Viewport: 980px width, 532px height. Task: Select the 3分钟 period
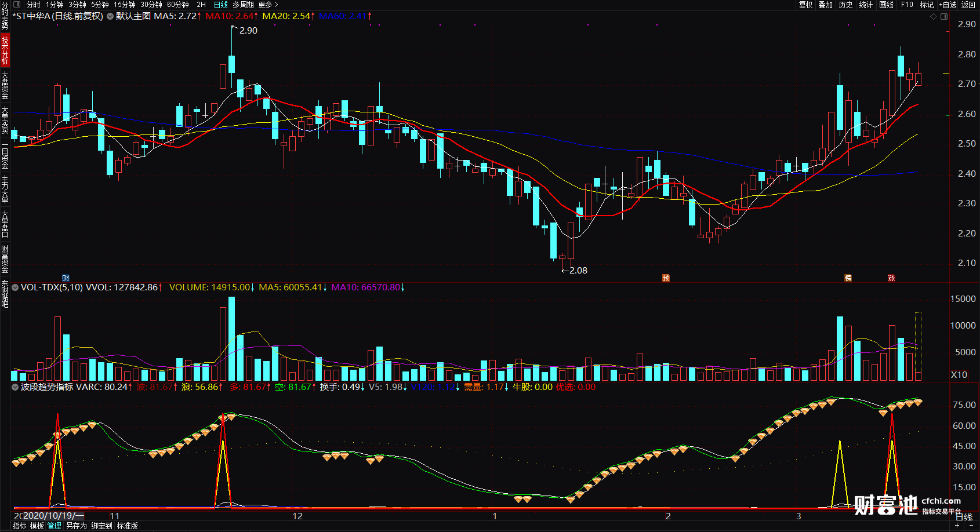pos(77,5)
